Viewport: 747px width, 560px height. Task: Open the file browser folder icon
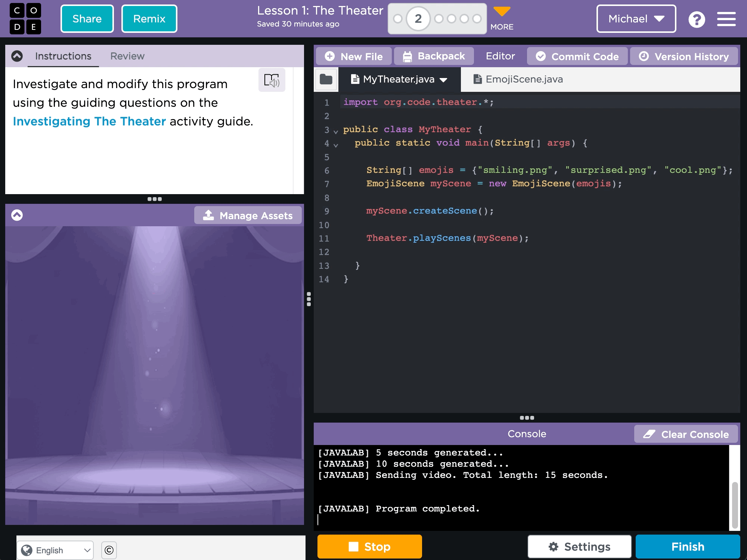[326, 79]
